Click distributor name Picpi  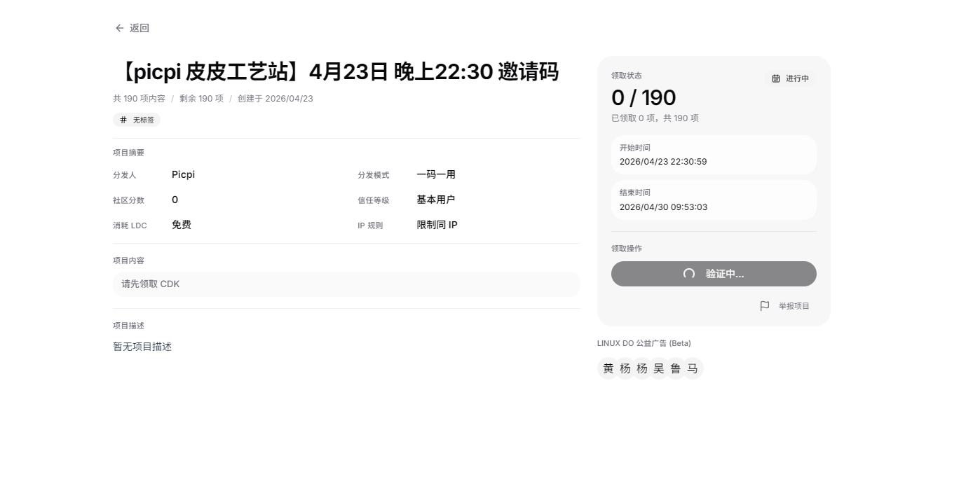(183, 174)
